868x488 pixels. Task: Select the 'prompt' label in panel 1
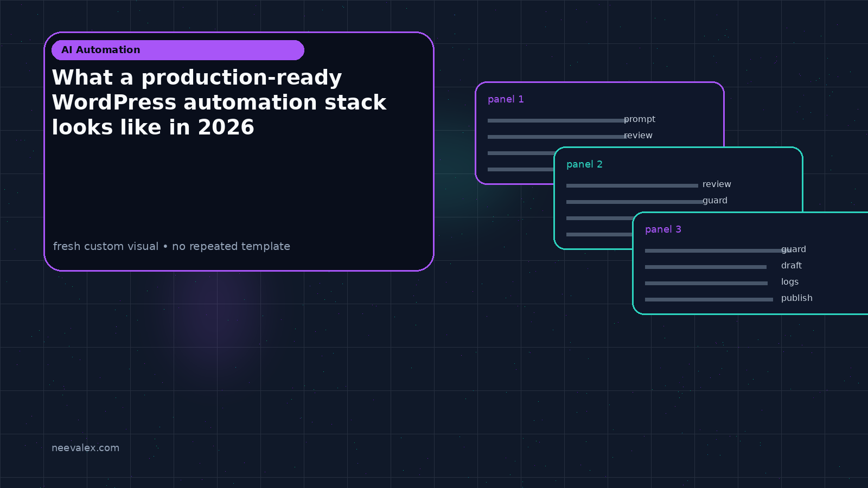640,119
